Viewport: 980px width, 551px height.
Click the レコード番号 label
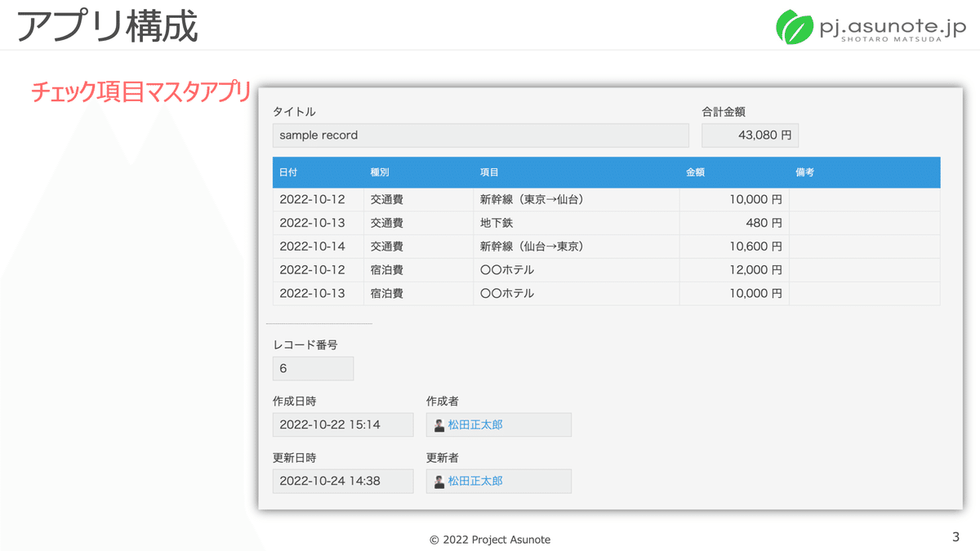point(305,345)
